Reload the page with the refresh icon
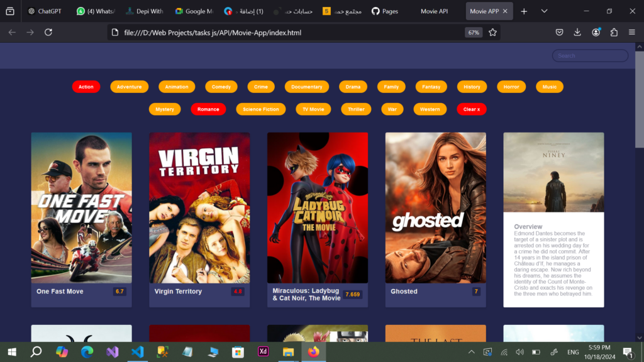The image size is (644, 362). tap(48, 33)
